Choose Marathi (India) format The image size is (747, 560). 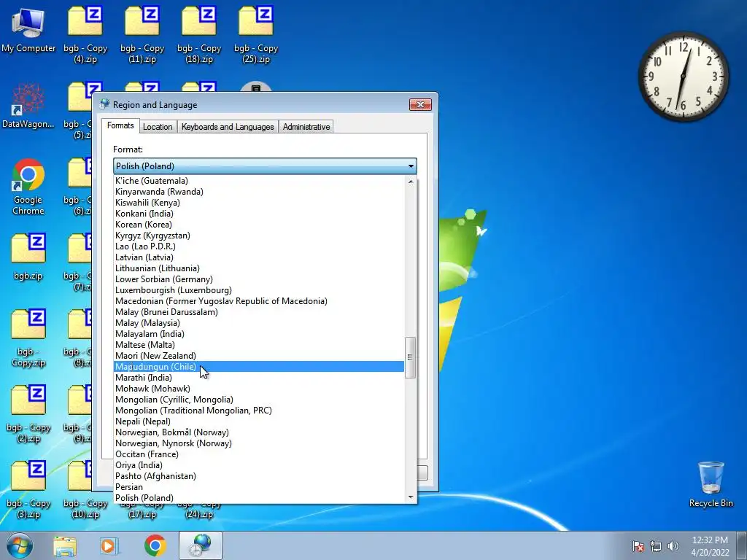pos(259,378)
